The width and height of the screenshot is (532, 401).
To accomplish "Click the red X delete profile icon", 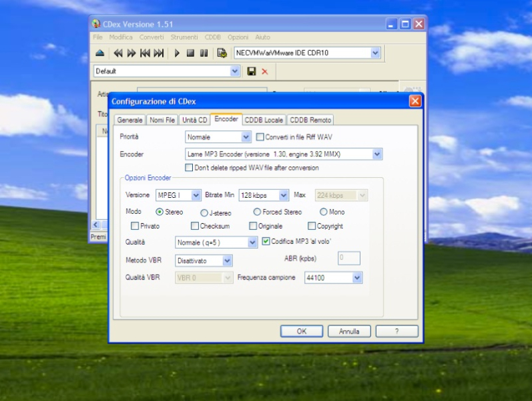I will click(264, 71).
